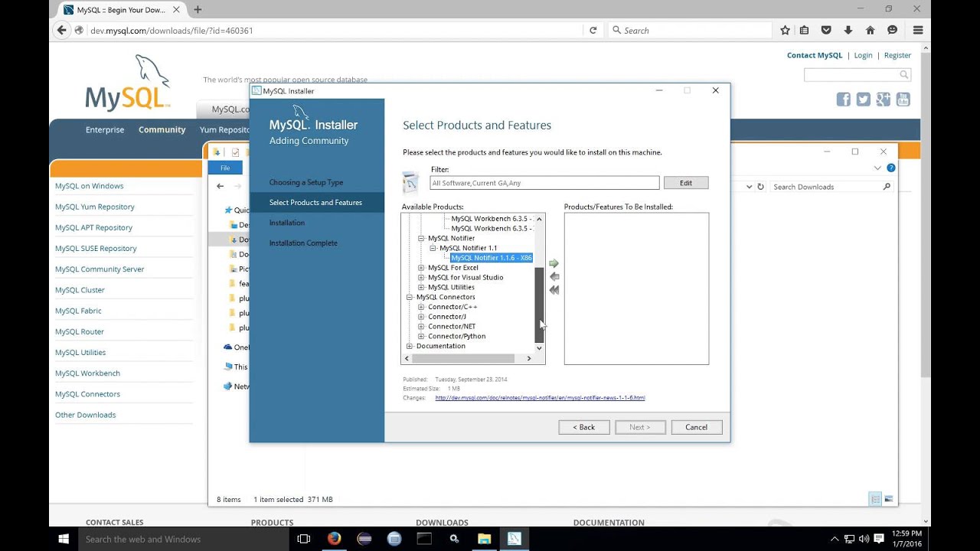The height and width of the screenshot is (551, 980).
Task: Switch to Firefox on the taskbar
Action: click(334, 539)
